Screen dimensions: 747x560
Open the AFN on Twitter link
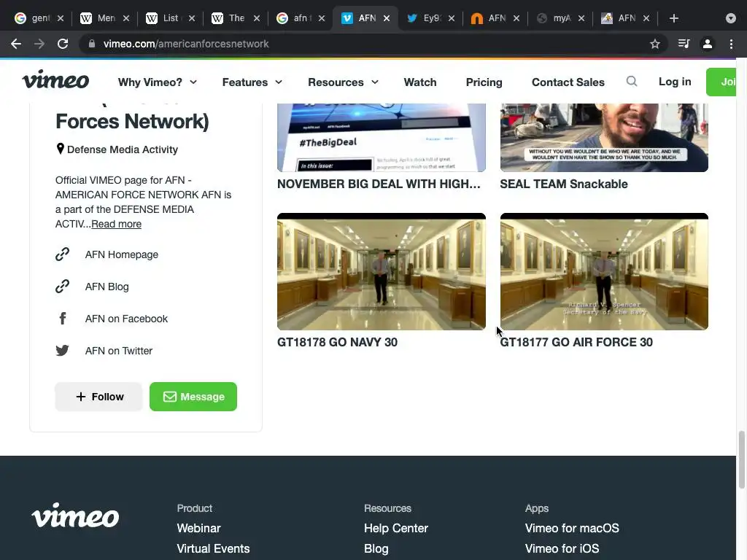tap(119, 351)
